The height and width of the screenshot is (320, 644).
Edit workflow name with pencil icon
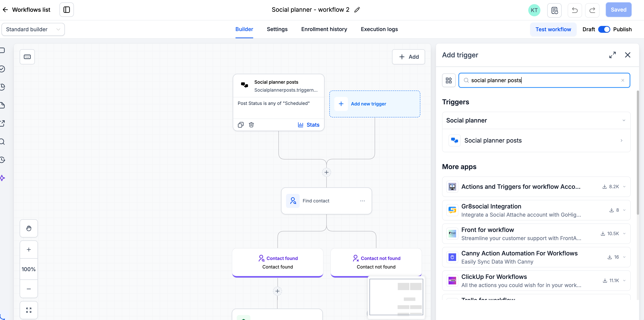[x=357, y=10]
